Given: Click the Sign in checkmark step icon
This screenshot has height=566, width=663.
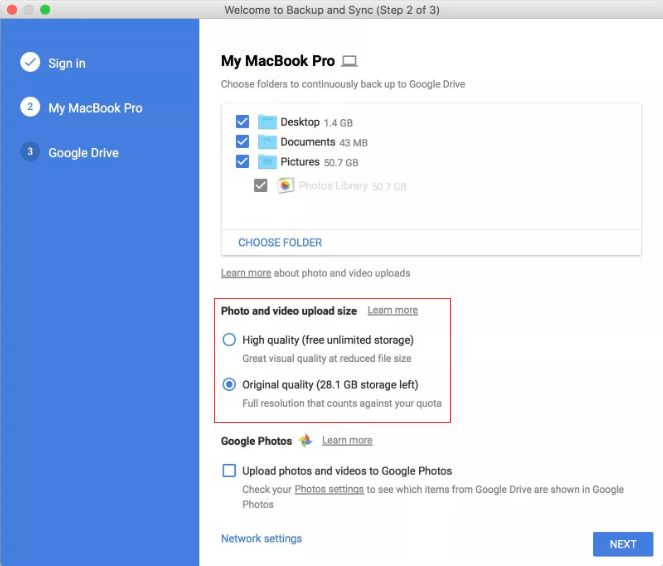Looking at the screenshot, I should [30, 63].
